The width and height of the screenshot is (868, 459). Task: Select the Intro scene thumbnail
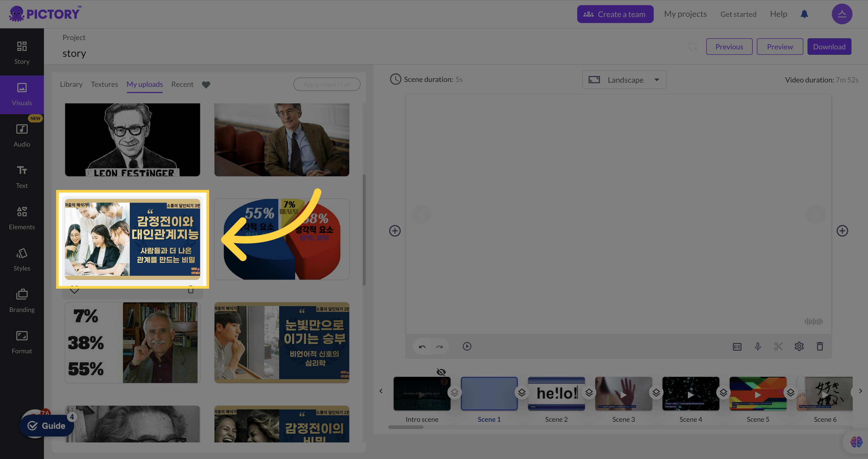422,394
